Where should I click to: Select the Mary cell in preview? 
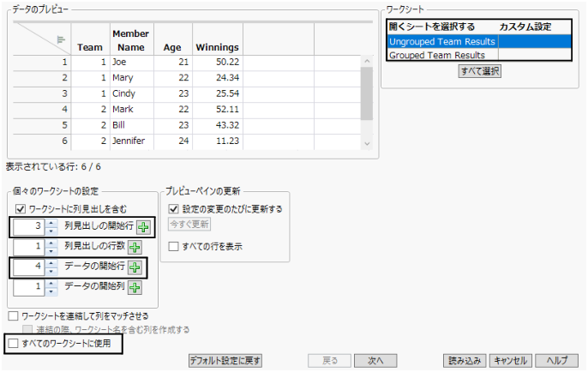point(132,78)
